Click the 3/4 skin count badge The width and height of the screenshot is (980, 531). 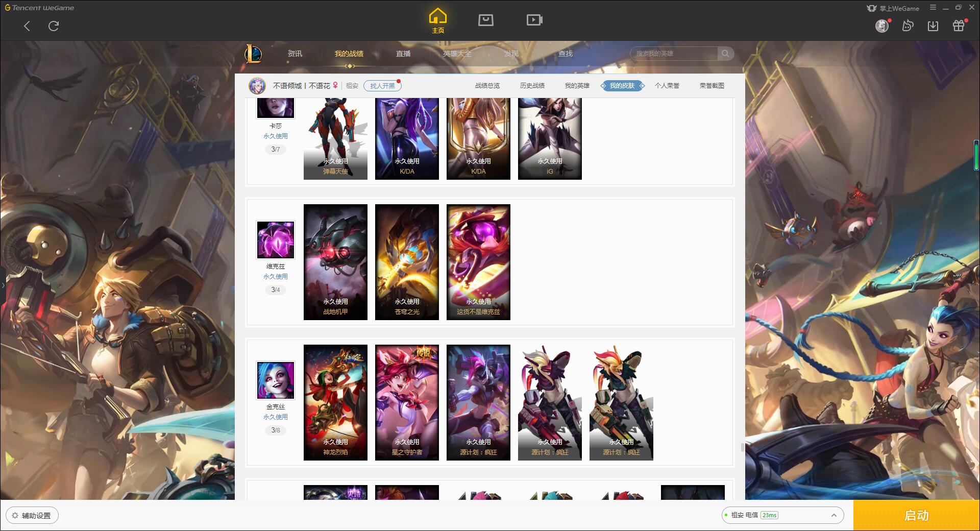click(x=276, y=290)
